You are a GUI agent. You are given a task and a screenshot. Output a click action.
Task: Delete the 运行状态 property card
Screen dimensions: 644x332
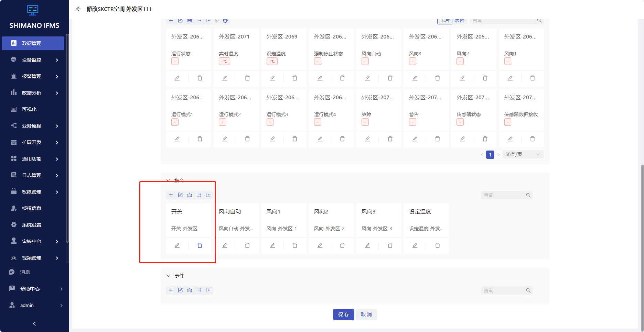pos(200,78)
